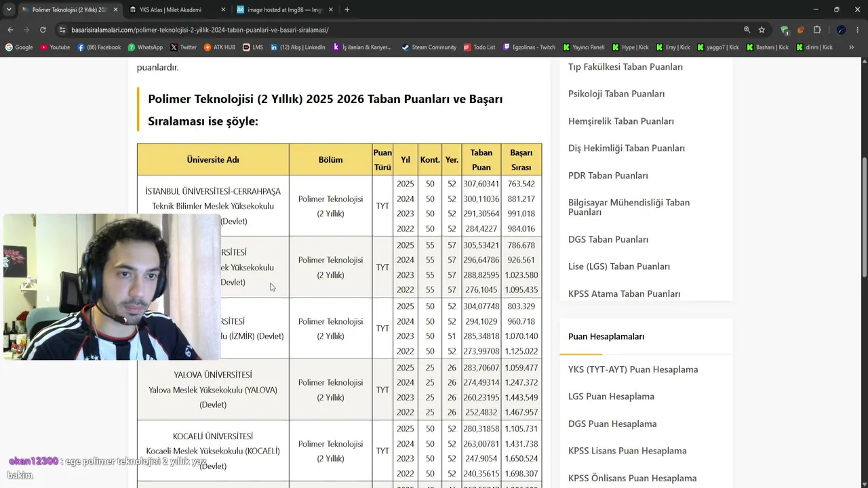Open DGS Puan Hesaplama link
Image resolution: width=868 pixels, height=488 pixels.
[612, 424]
